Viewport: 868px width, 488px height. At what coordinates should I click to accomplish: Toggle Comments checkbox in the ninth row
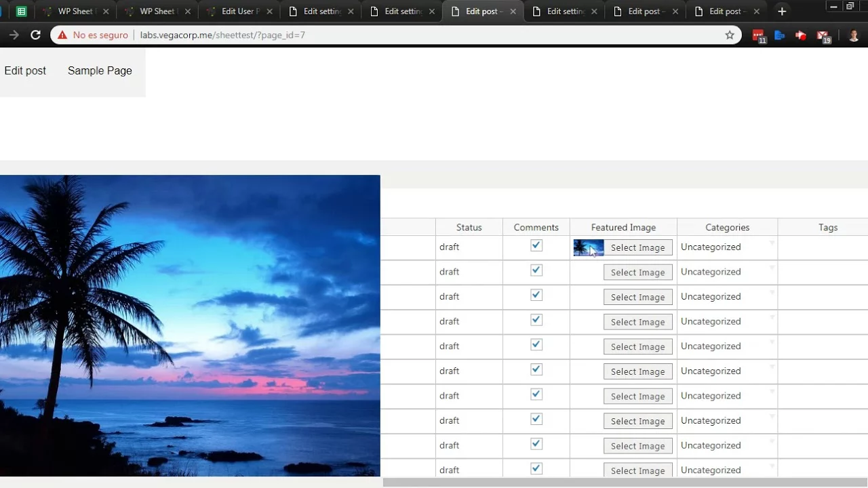click(x=536, y=444)
